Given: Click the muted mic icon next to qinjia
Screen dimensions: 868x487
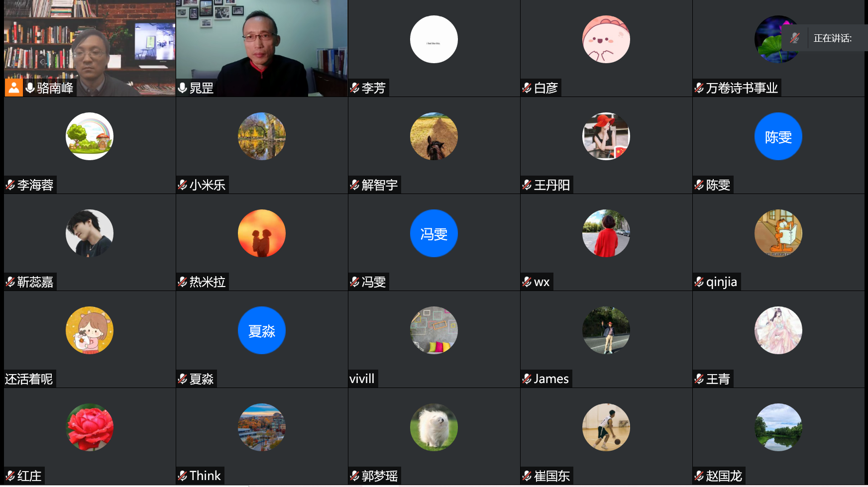Looking at the screenshot, I should tap(699, 282).
